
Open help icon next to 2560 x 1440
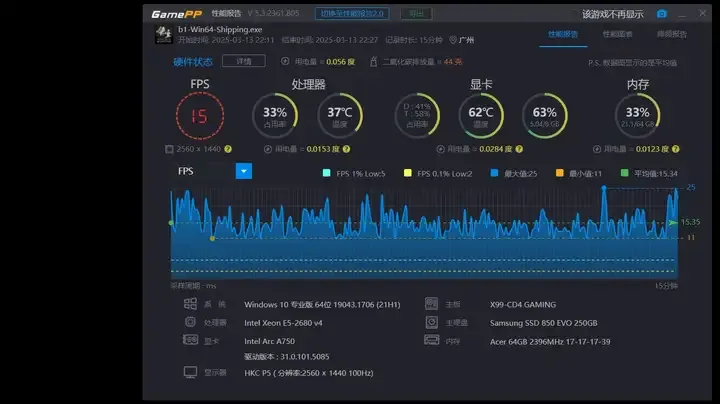[x=228, y=149]
